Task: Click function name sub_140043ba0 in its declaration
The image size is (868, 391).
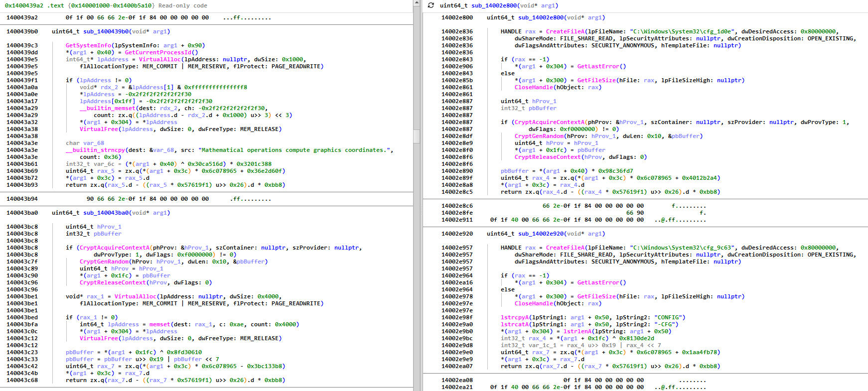Action: (x=106, y=213)
